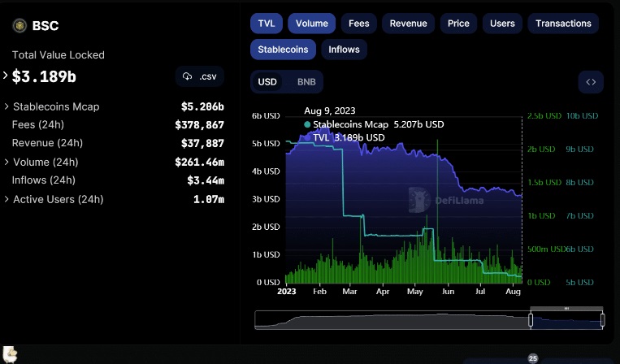
Task: Click the 2.5b USD green axis label
Action: pyautogui.click(x=544, y=116)
